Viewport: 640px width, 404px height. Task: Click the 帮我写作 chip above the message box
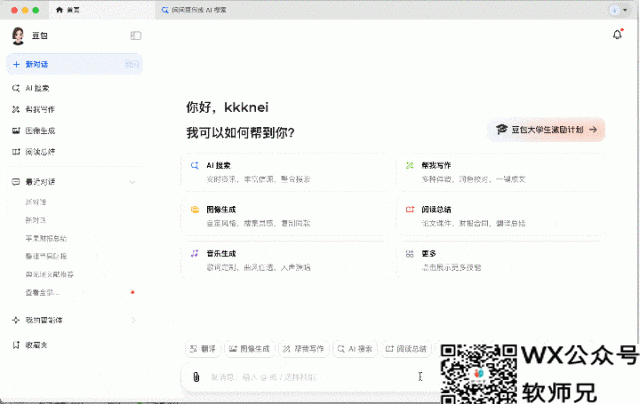pyautogui.click(x=304, y=349)
